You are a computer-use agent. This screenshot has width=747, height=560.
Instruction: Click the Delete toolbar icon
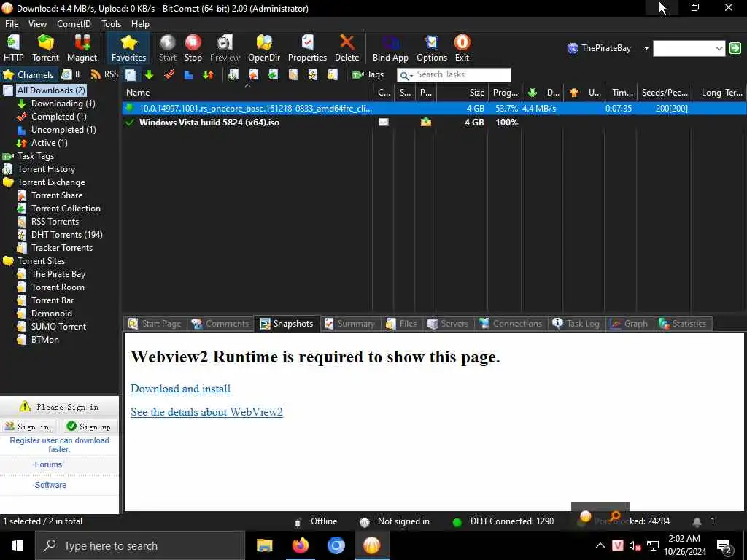click(347, 48)
